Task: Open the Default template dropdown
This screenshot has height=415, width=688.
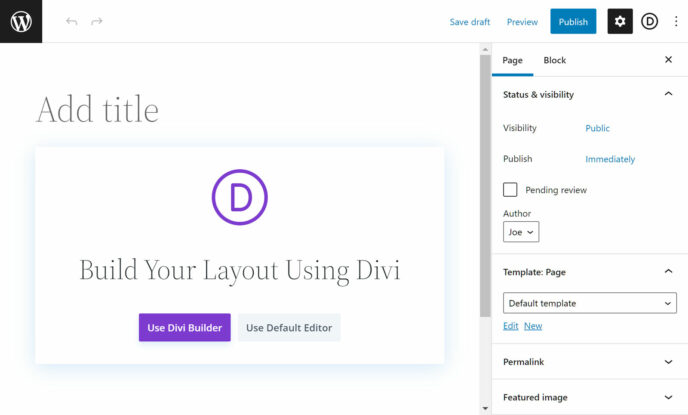Action: click(x=590, y=303)
